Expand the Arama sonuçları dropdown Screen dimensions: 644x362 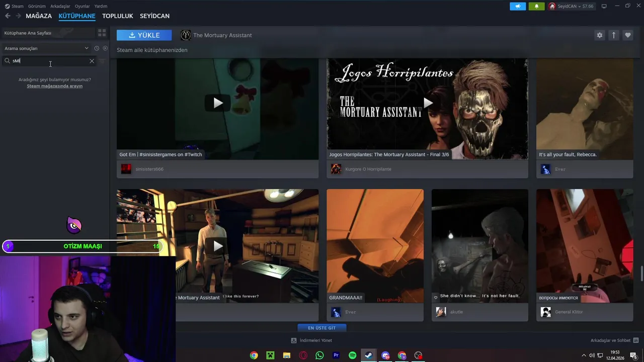click(x=46, y=48)
